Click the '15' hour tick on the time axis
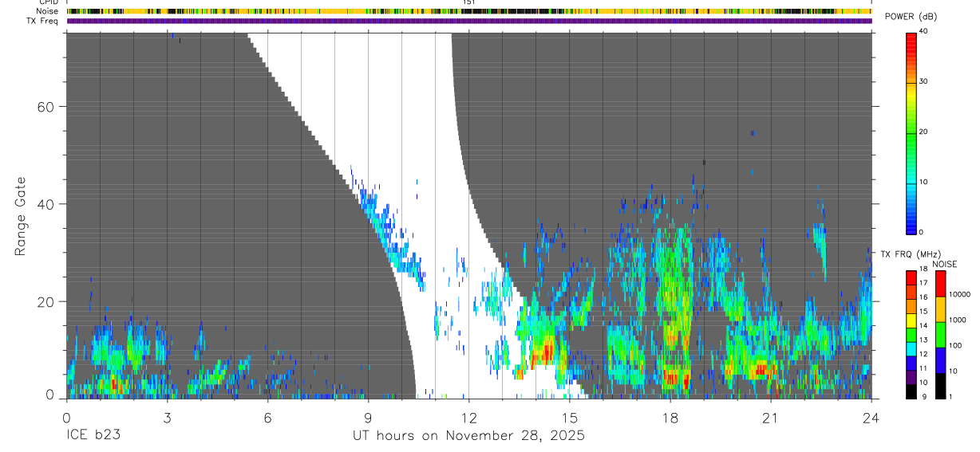Image resolution: width=980 pixels, height=452 pixels. click(570, 418)
